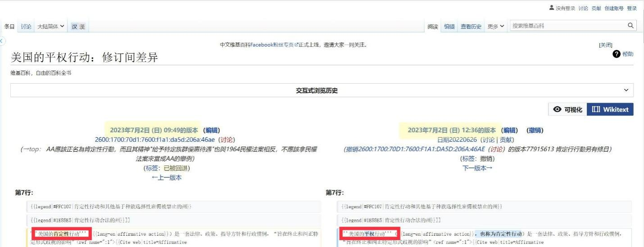Open the Facebook粉丝专页 banner link
Viewport: 644px width, 247px height.
274,45
